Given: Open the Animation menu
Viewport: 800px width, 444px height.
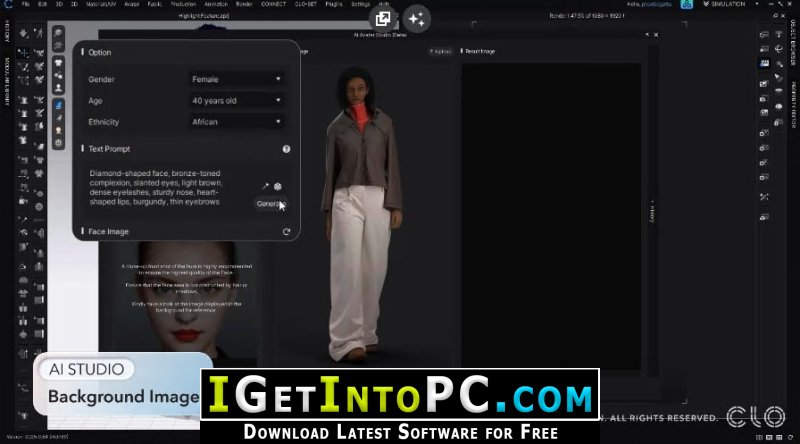Looking at the screenshot, I should click(x=216, y=4).
